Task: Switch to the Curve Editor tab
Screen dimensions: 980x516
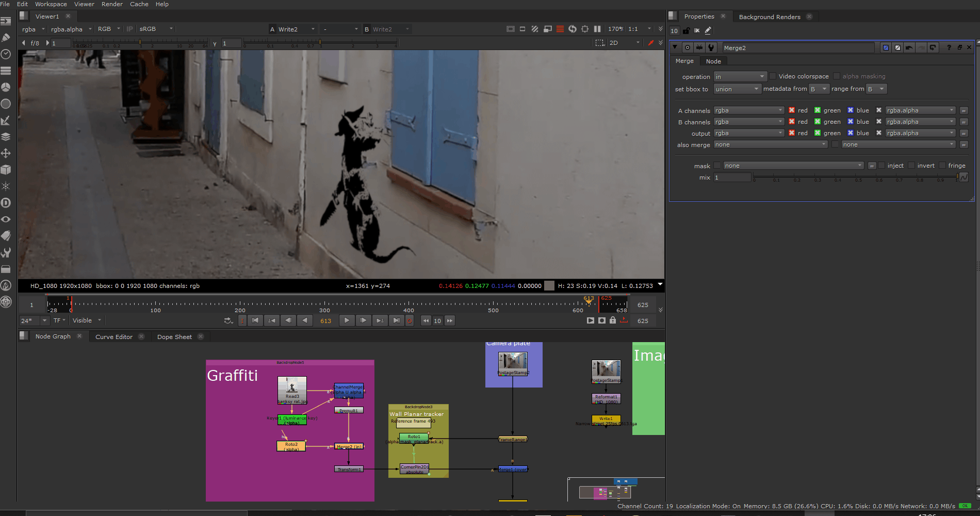Action: (x=114, y=336)
